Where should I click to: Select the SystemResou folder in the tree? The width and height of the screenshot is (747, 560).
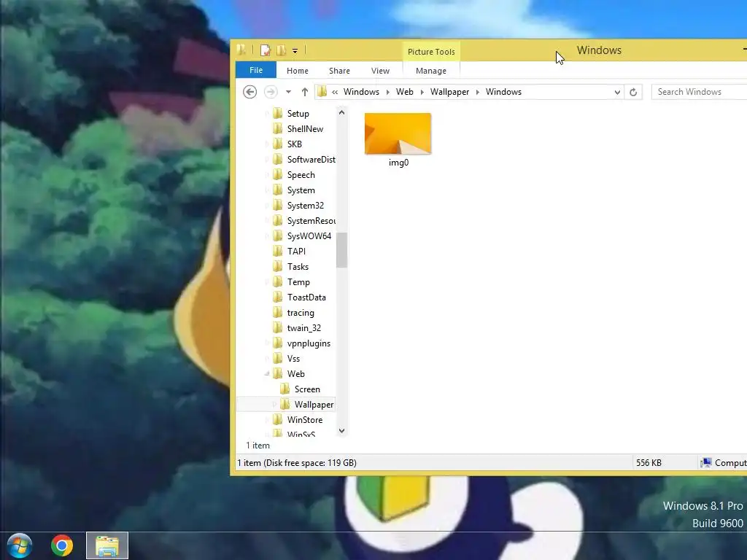[311, 220]
